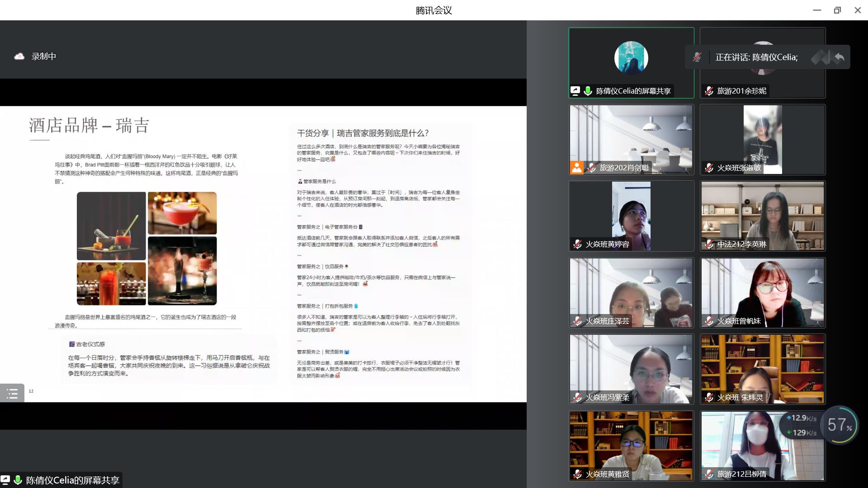Click the 古老仪式感 section heading
Screen dimensions: 868x488
(x=87, y=344)
